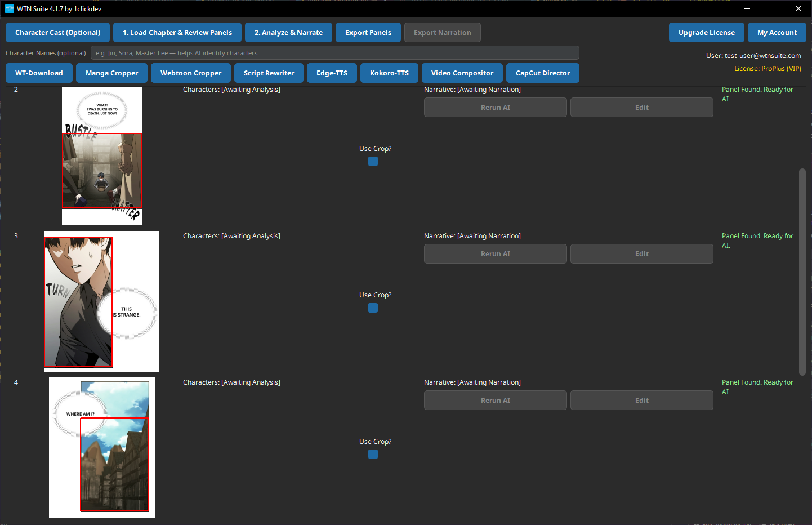This screenshot has height=525, width=812.
Task: Select the panel 4 thumbnail image
Action: click(x=101, y=447)
